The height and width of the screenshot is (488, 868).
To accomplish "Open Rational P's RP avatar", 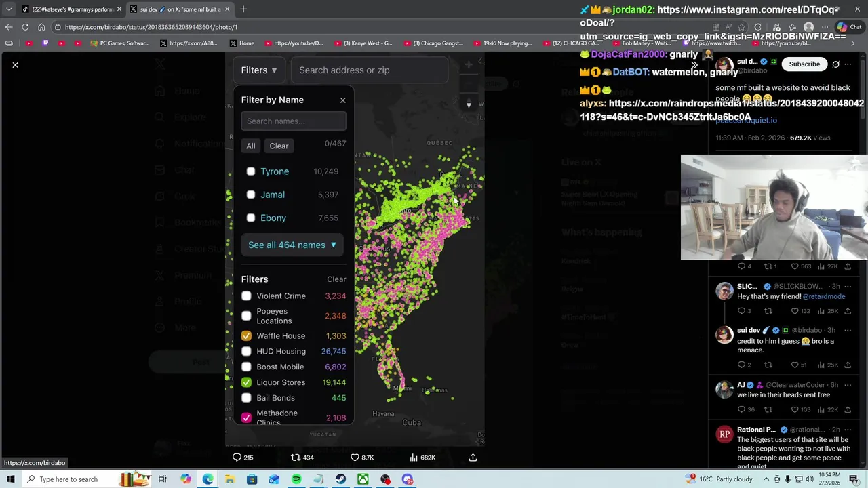I will (x=724, y=434).
